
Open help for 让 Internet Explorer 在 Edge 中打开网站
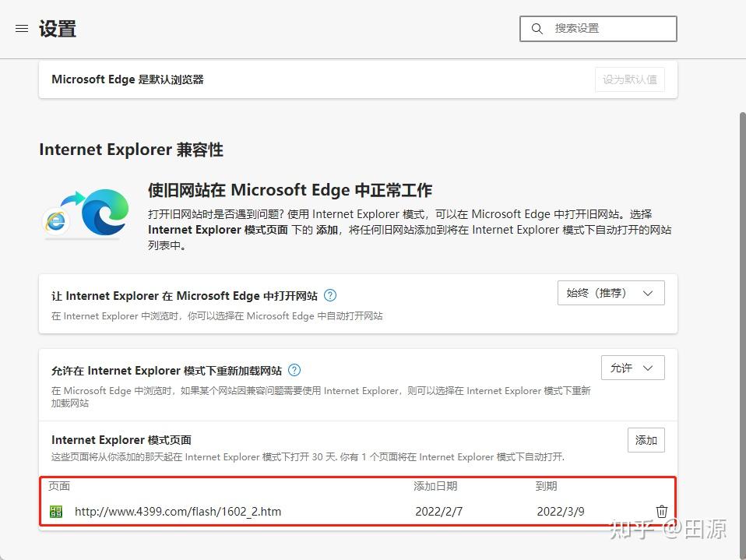point(329,295)
